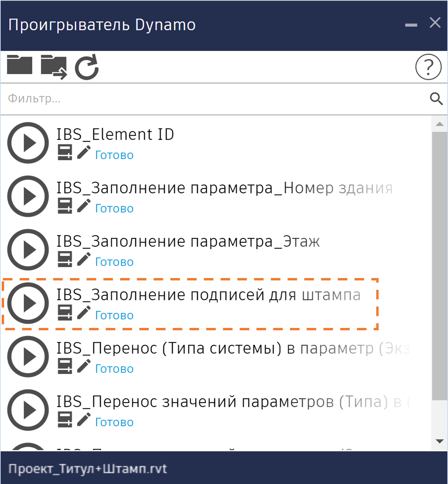This screenshot has width=448, height=484.
Task: Run IBS_Перенос (Типа системы) script
Action: pos(28,357)
